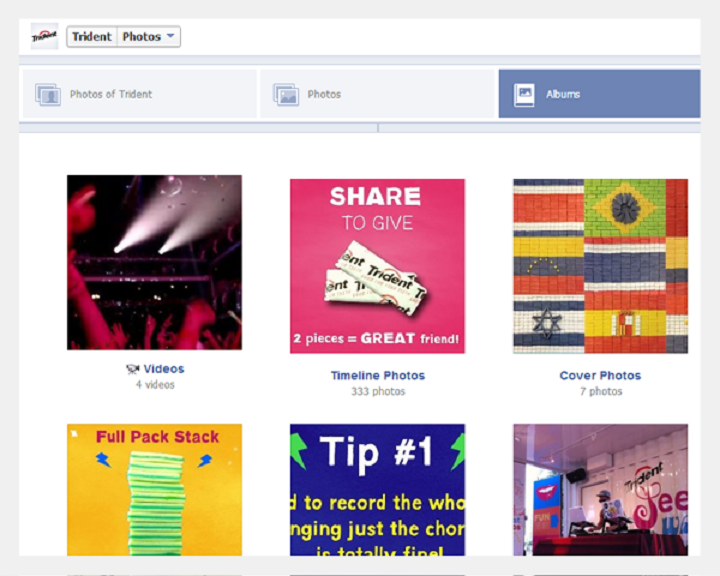The image size is (720, 576).
Task: Open the Tip #1 album thumbnail
Action: [377, 490]
